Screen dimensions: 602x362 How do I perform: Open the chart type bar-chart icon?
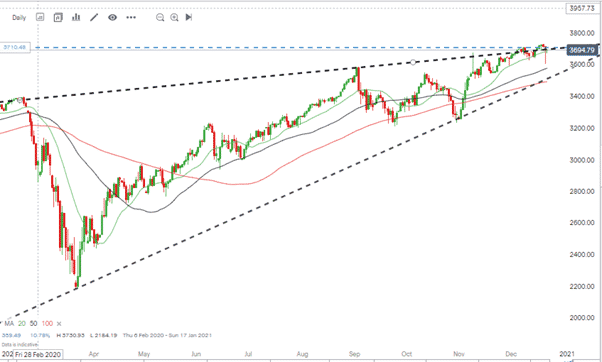point(76,17)
